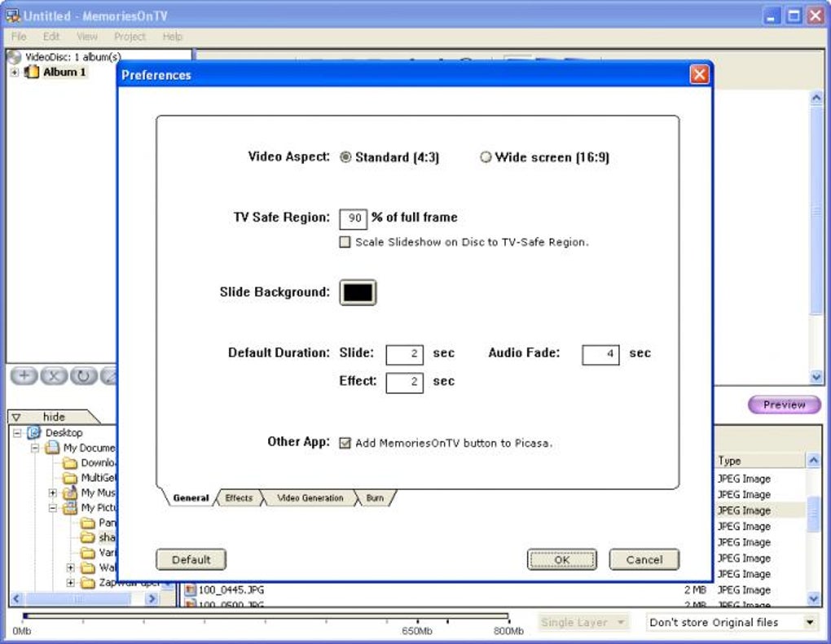Image resolution: width=831 pixels, height=644 pixels.
Task: Select Album 1 in the disc tree
Action: click(64, 72)
